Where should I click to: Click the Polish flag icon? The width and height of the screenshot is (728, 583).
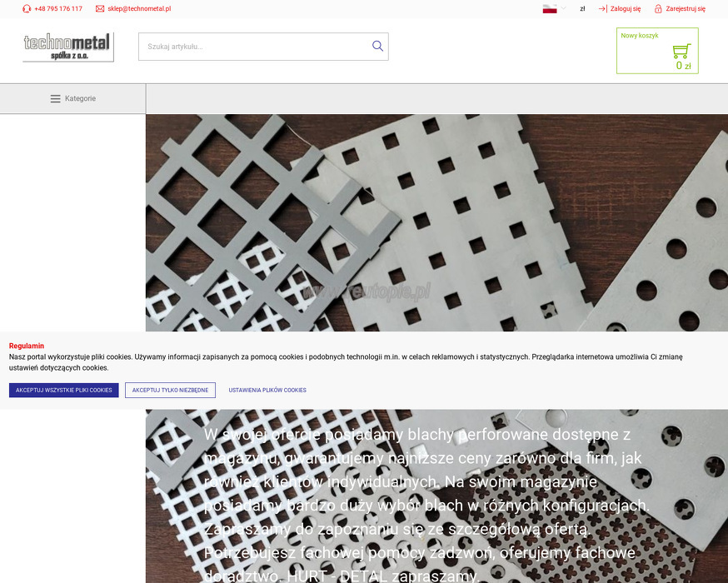pos(550,8)
